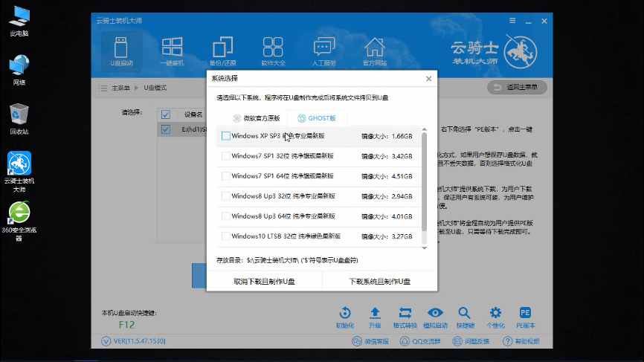Open the 备份/还原 section
This screenshot has width=644, height=362.
222,52
